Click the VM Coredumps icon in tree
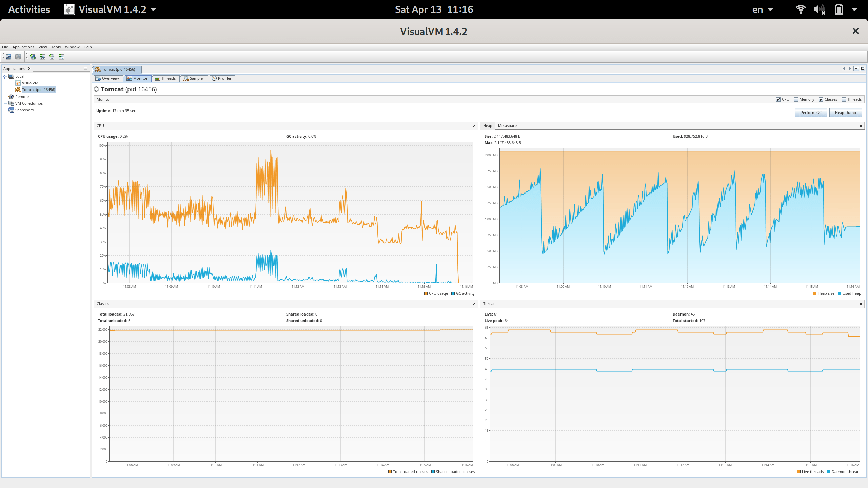Image resolution: width=868 pixels, height=488 pixels. tap(11, 103)
